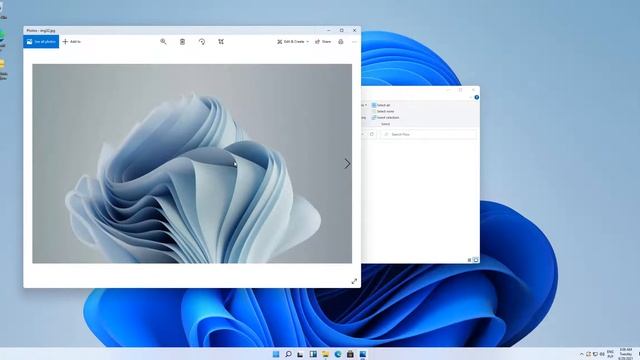Open Widgets from the taskbar
The width and height of the screenshot is (640, 360).
313,354
